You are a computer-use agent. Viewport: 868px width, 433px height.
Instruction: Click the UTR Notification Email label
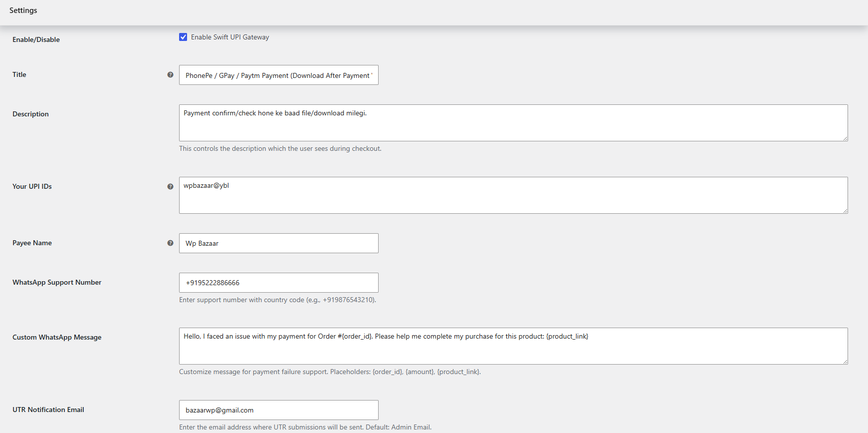tap(48, 410)
